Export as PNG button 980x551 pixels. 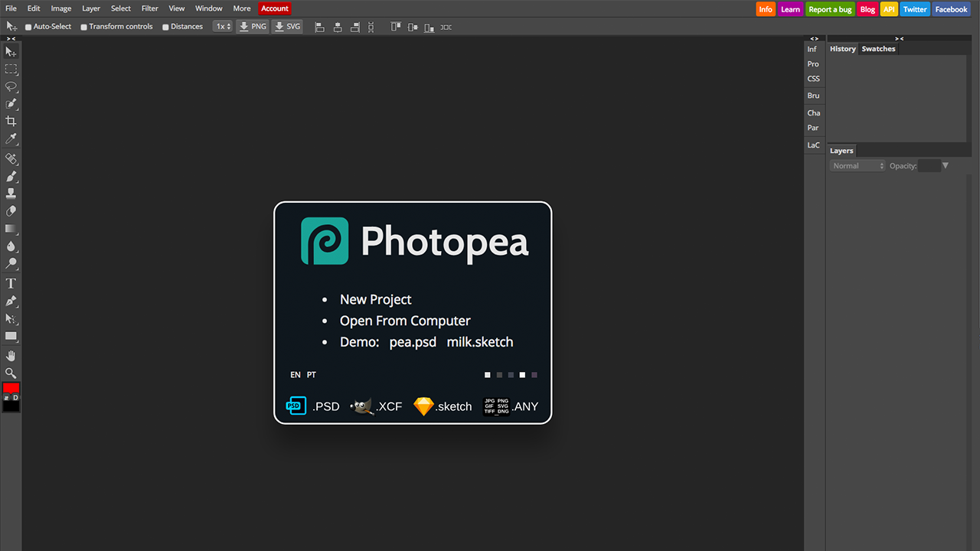pyautogui.click(x=253, y=27)
